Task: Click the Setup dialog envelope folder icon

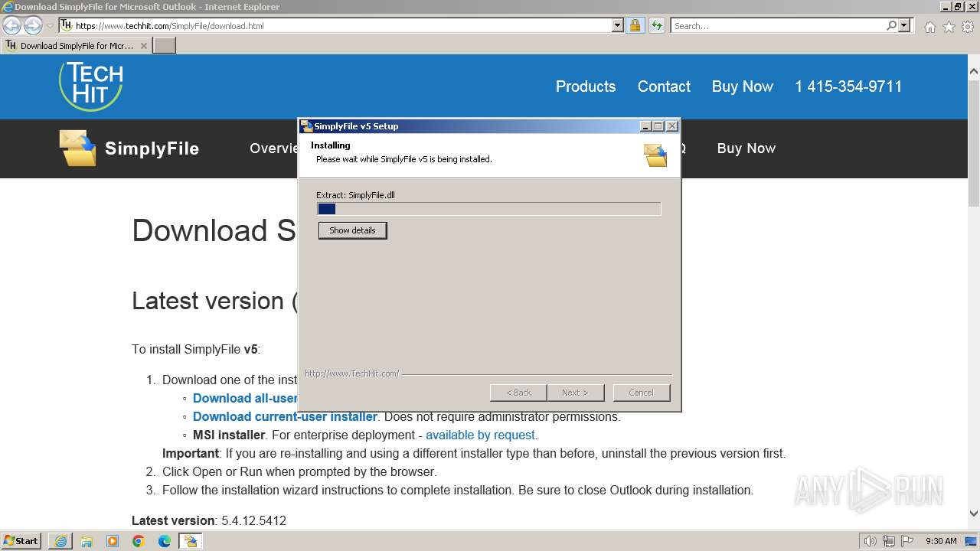Action: 655,155
